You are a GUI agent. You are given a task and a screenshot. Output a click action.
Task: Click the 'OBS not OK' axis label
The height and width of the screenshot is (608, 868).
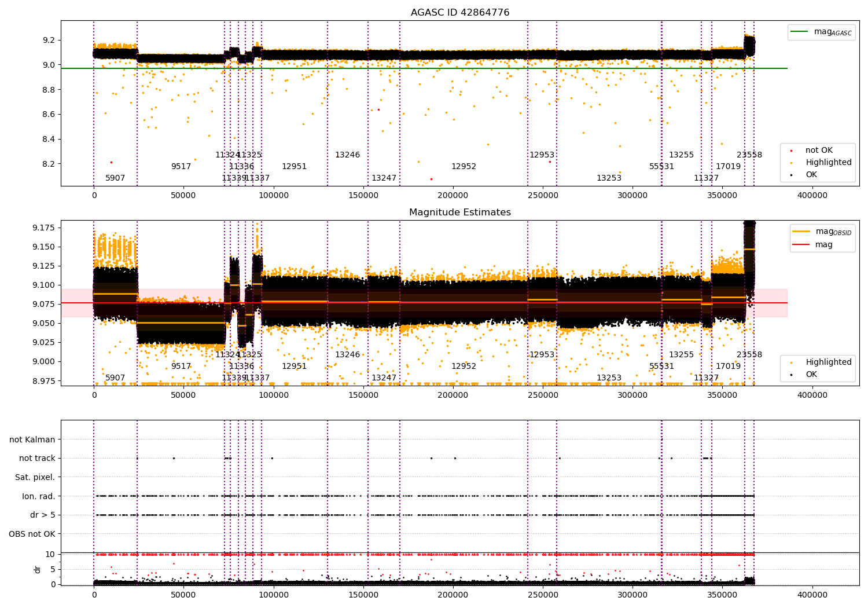[x=32, y=534]
